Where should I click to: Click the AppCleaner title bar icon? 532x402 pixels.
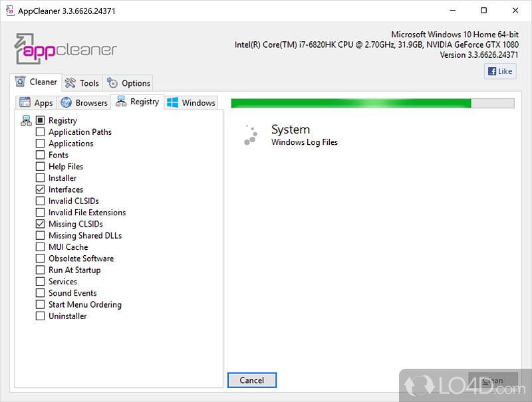click(10, 11)
